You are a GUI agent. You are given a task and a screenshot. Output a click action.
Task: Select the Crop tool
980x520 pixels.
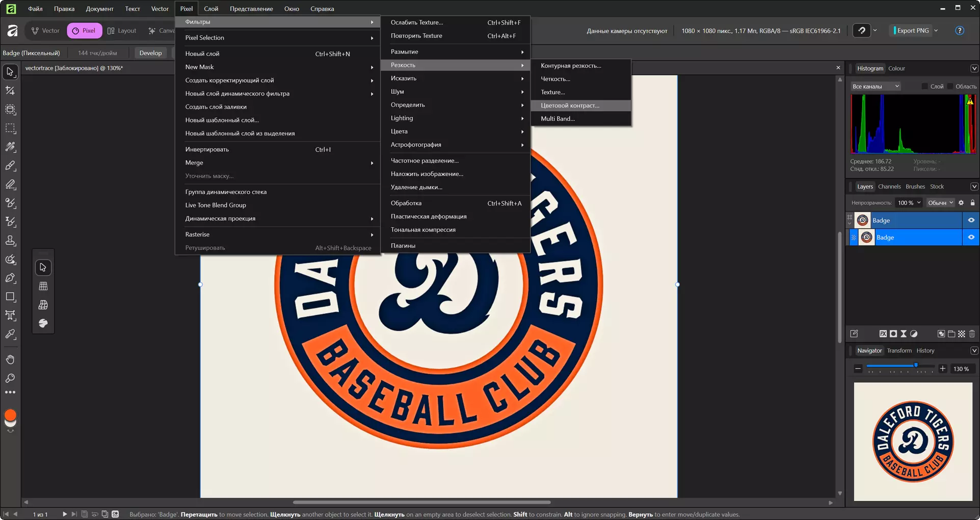pyautogui.click(x=10, y=91)
